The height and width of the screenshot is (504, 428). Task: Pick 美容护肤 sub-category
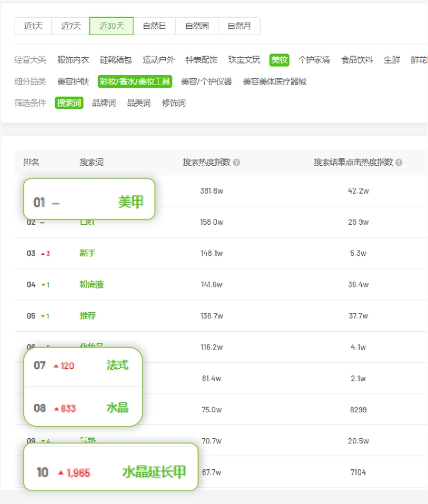tap(73, 82)
